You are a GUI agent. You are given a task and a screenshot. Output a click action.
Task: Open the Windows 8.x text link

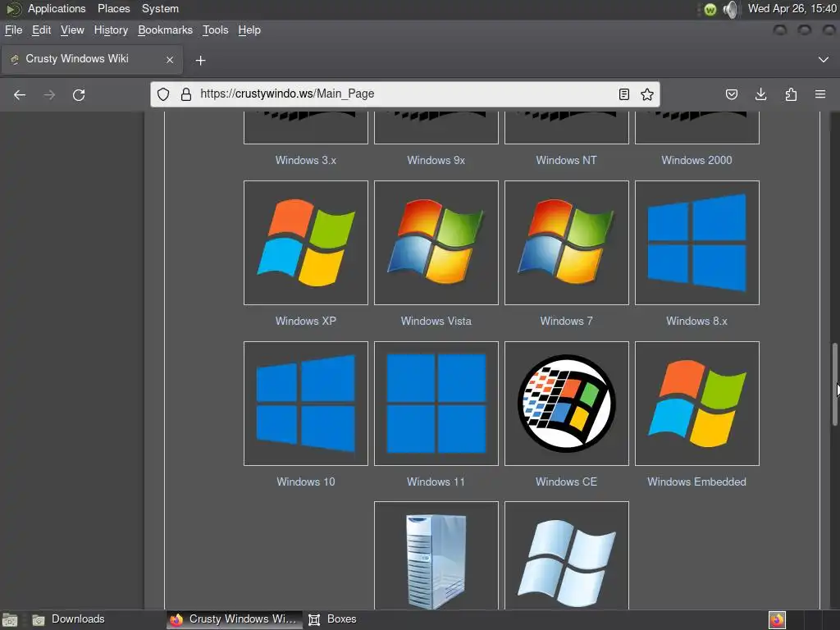coord(697,321)
